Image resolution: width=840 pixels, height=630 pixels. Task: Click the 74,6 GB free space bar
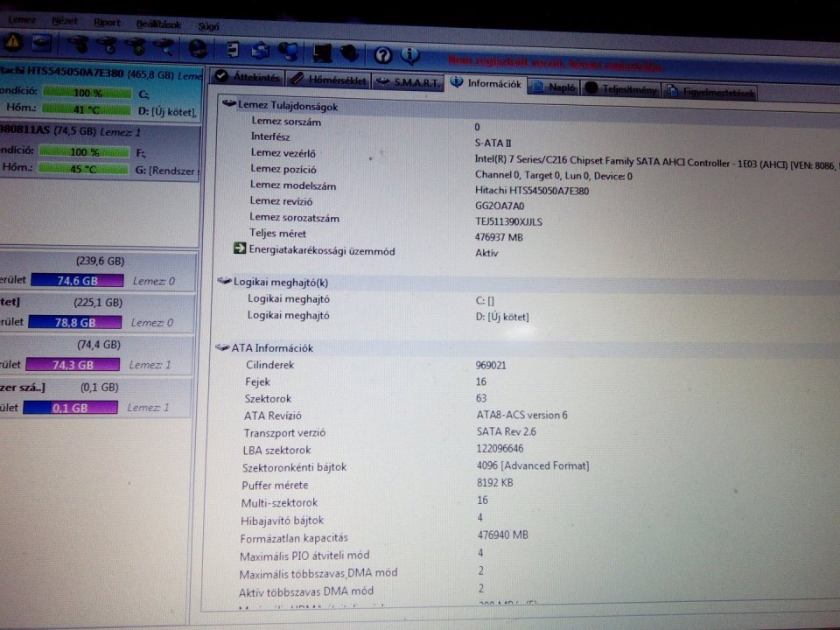[x=77, y=281]
